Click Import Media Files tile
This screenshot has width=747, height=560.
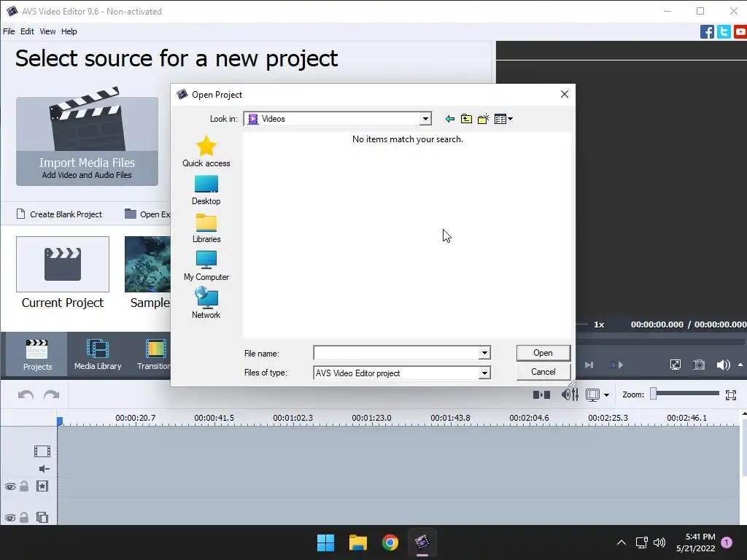click(88, 141)
